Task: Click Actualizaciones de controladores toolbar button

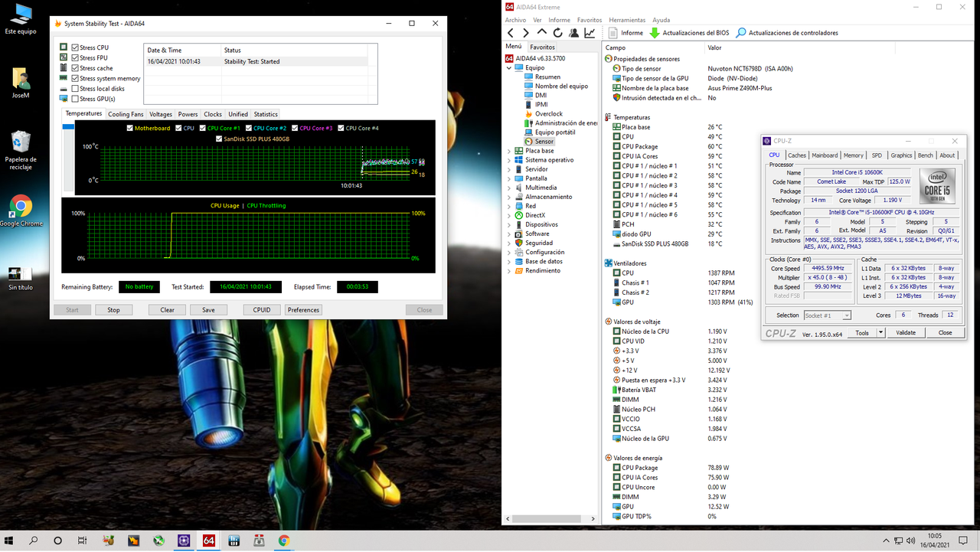Action: [786, 33]
